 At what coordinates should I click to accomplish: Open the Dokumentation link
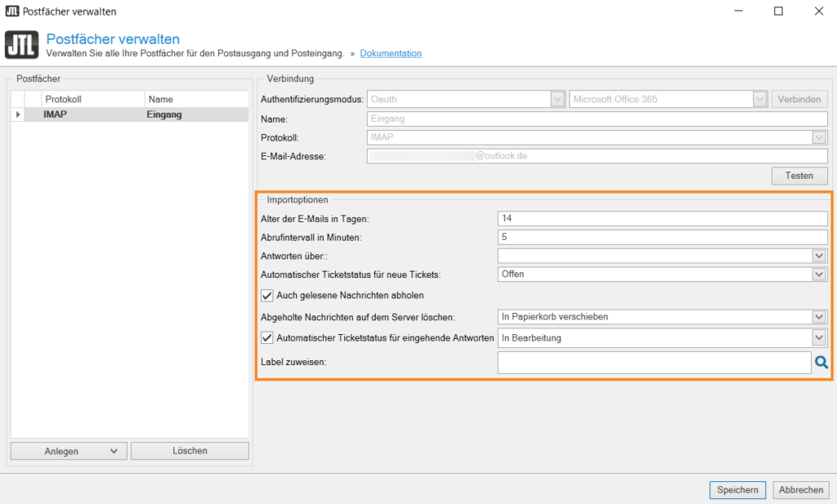point(391,54)
